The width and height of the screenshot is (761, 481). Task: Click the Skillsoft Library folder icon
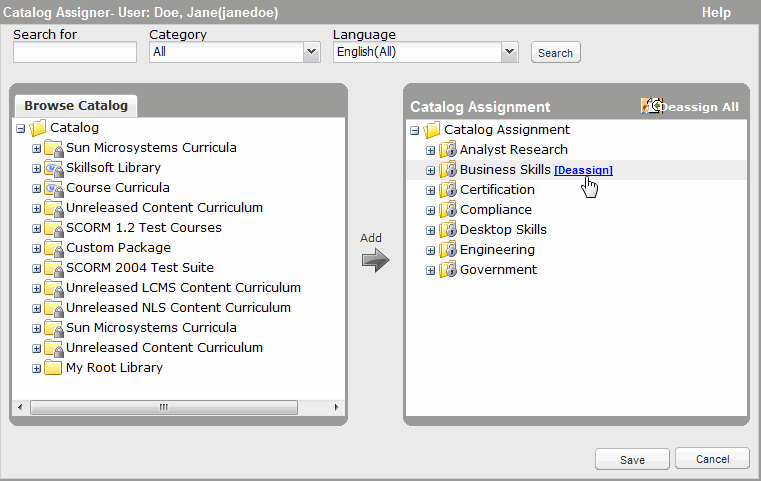53,168
